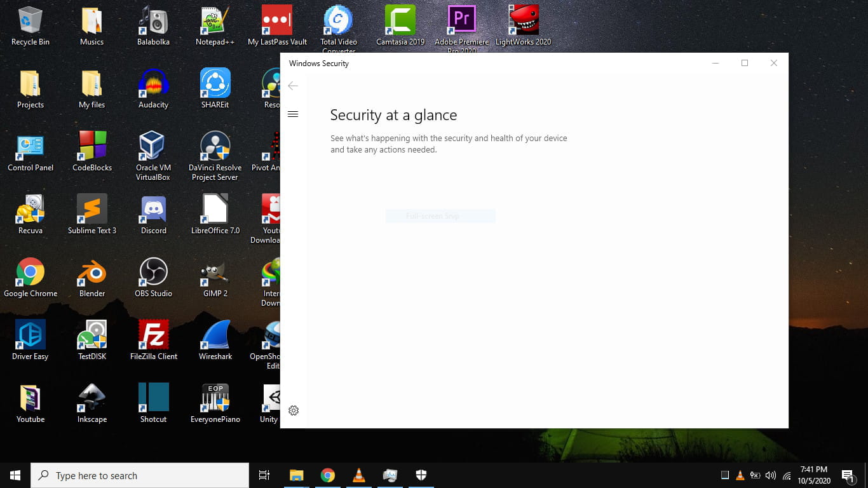This screenshot has width=868, height=488.
Task: Select the Blender desktop shortcut
Action: pyautogui.click(x=92, y=278)
